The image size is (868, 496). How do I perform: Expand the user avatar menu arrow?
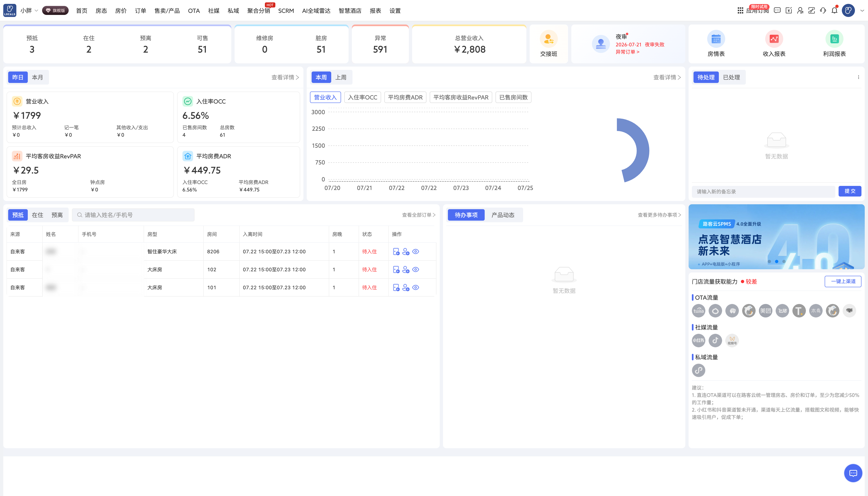862,11
